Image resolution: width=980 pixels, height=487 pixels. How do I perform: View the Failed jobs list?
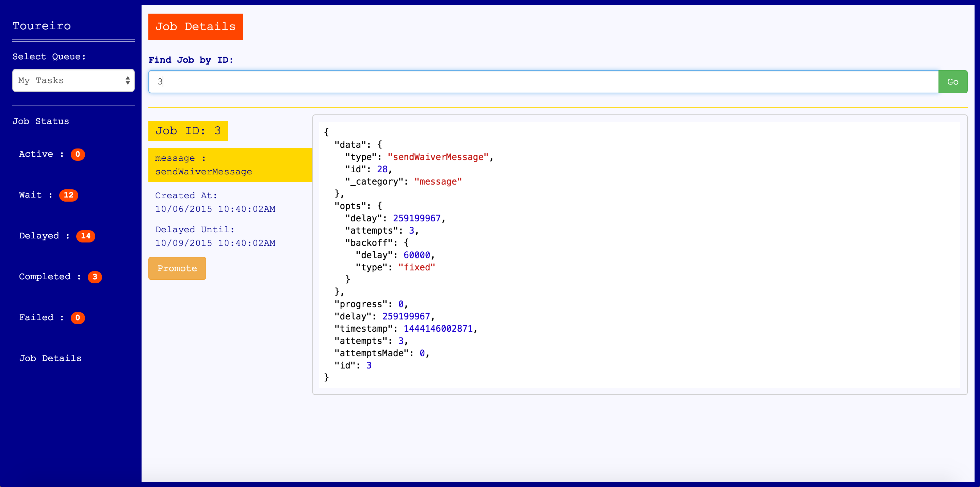point(36,317)
